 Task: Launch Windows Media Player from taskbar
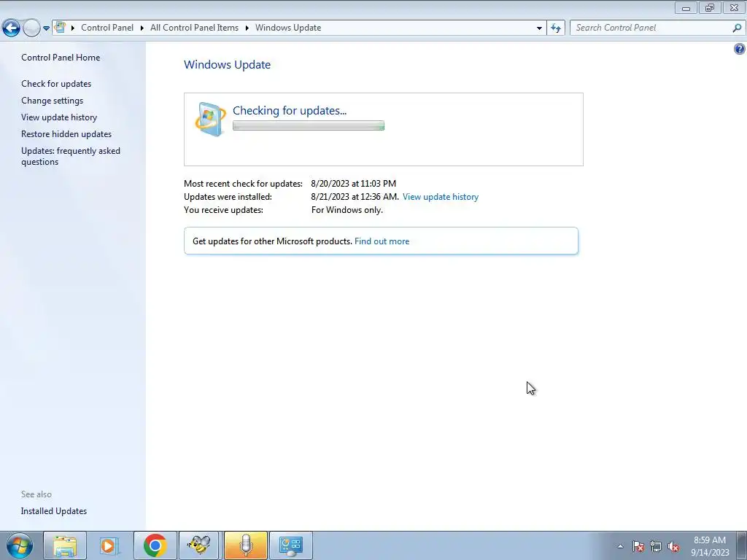(109, 545)
